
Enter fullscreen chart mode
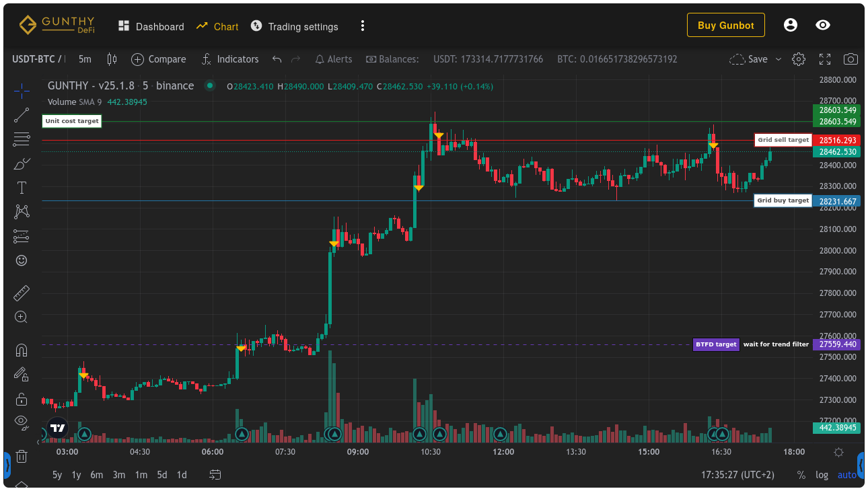(825, 59)
